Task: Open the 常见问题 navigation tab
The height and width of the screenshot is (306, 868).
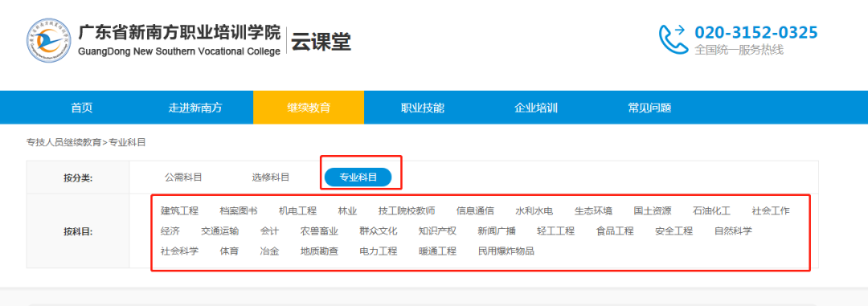Action: tap(649, 108)
